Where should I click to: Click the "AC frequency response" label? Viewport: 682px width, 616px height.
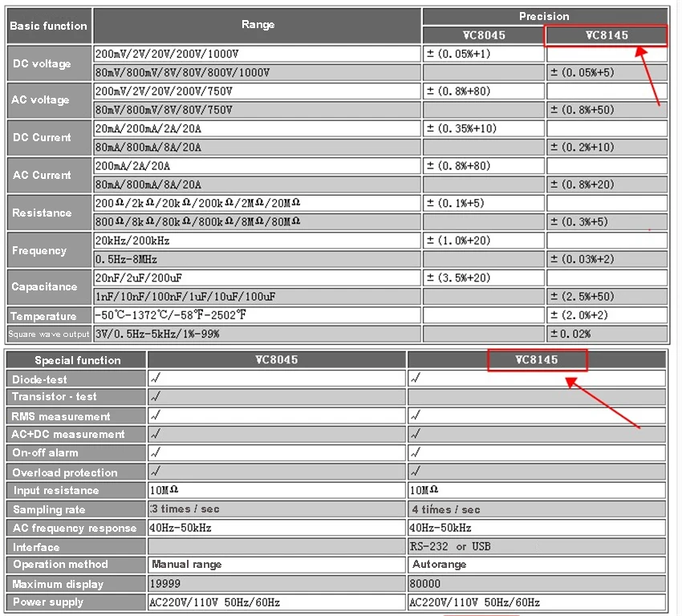click(x=76, y=528)
